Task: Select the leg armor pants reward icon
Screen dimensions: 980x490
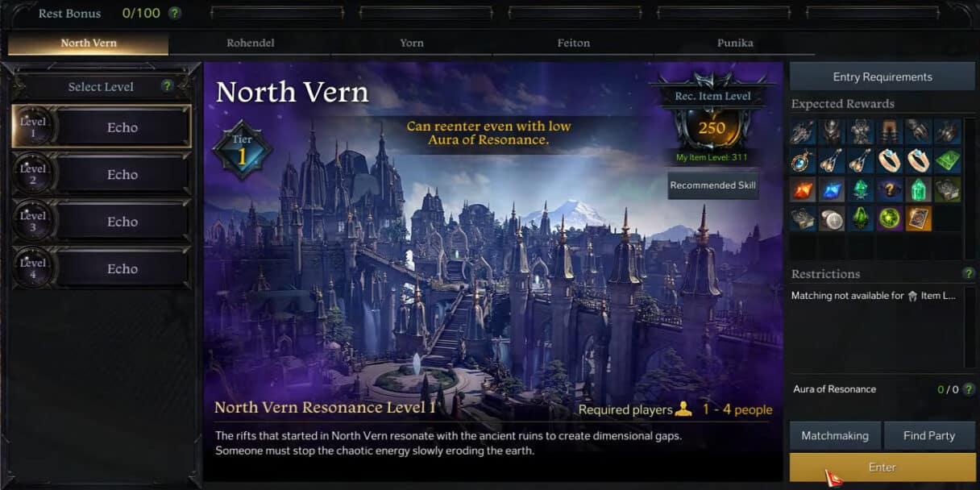Action: point(890,131)
